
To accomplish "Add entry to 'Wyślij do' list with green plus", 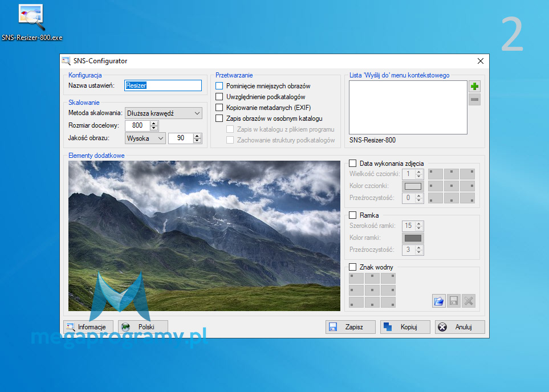I will point(474,87).
